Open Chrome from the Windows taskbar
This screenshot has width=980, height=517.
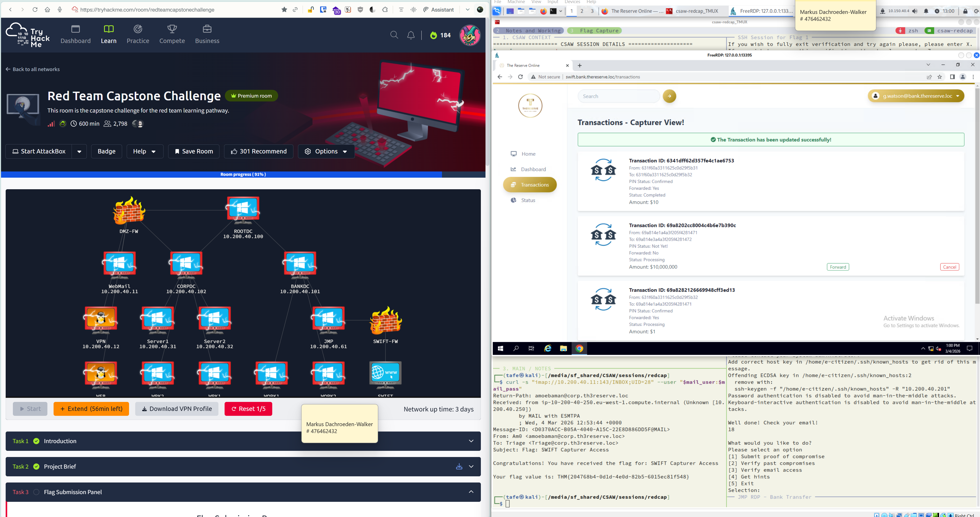[x=579, y=348]
